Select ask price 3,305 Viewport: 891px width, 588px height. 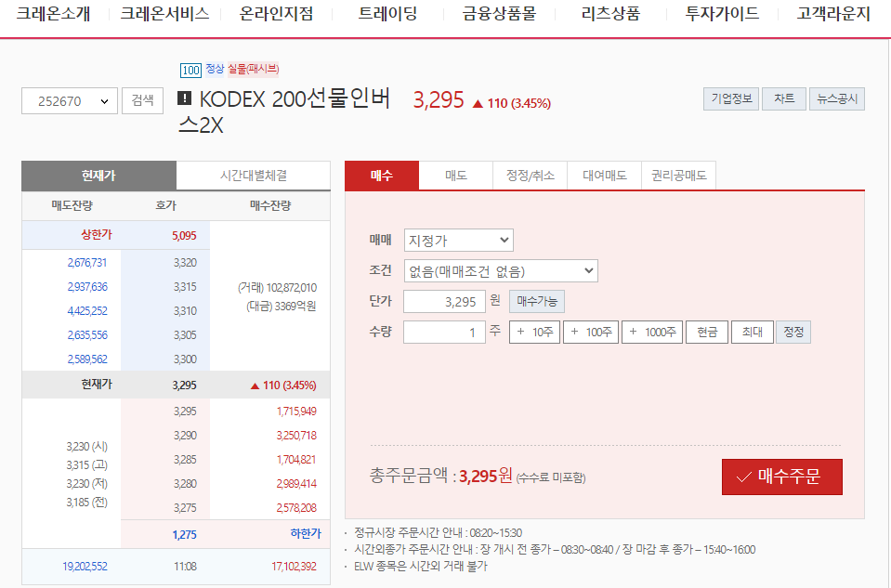coord(185,335)
